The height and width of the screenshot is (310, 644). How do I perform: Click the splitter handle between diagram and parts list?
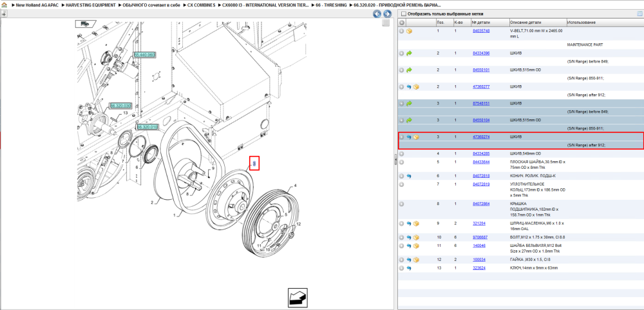[395, 160]
